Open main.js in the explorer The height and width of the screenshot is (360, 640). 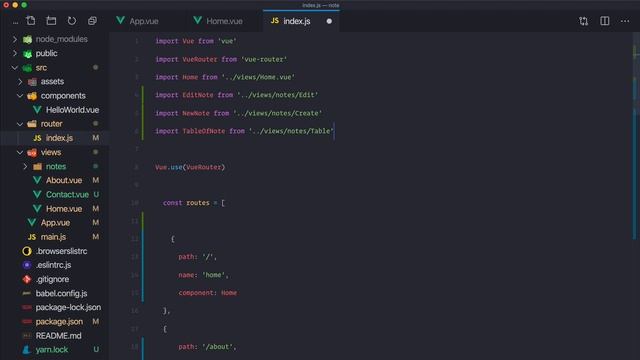point(53,237)
